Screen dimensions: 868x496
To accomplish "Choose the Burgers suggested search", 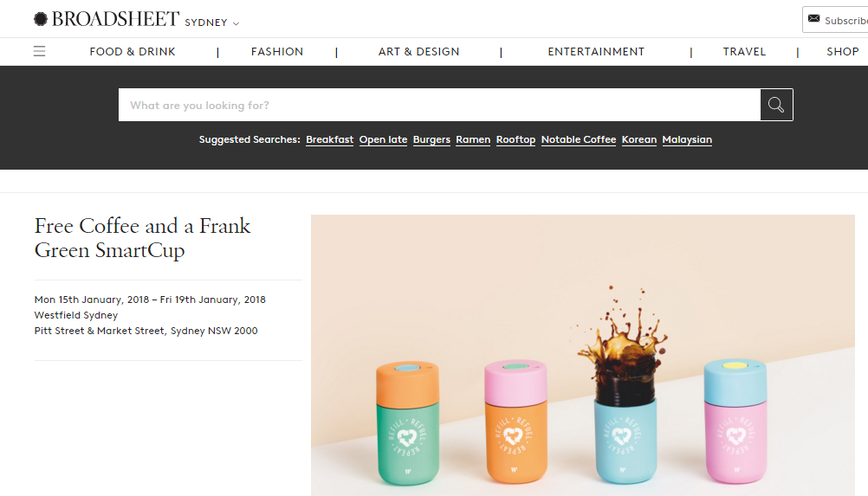I will tap(431, 140).
